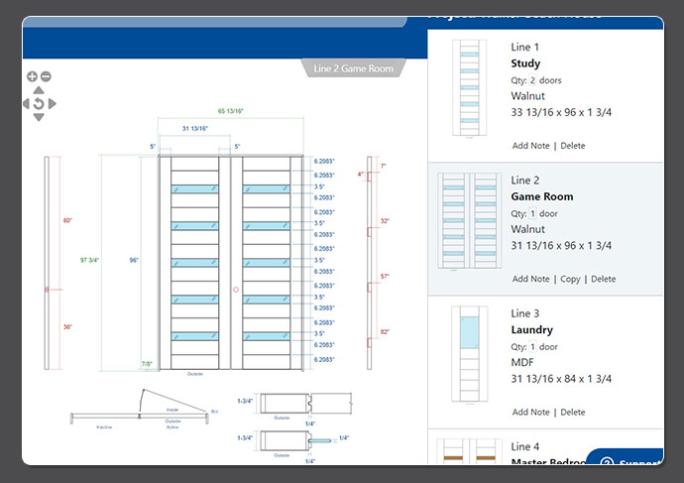Click the "Line 1" label
Screen dimensions: 684x483
525,47
